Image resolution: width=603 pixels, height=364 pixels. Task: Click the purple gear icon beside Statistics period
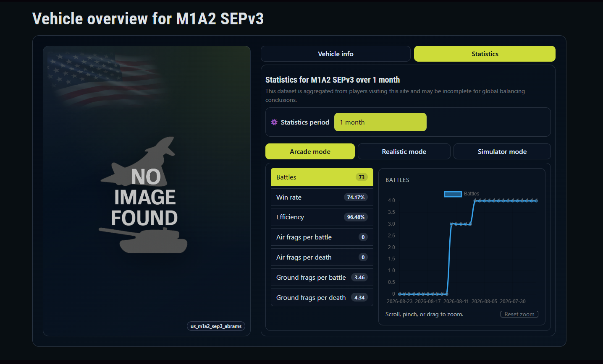(x=274, y=122)
